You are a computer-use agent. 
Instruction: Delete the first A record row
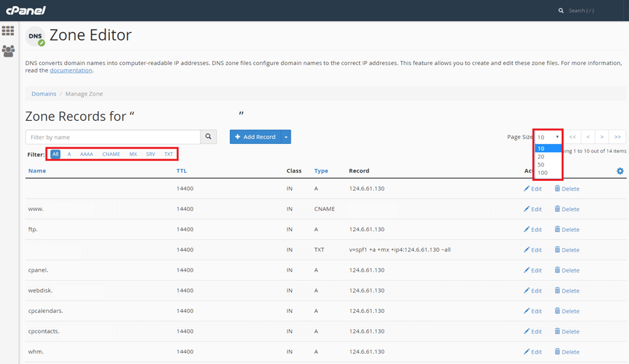pyautogui.click(x=567, y=189)
